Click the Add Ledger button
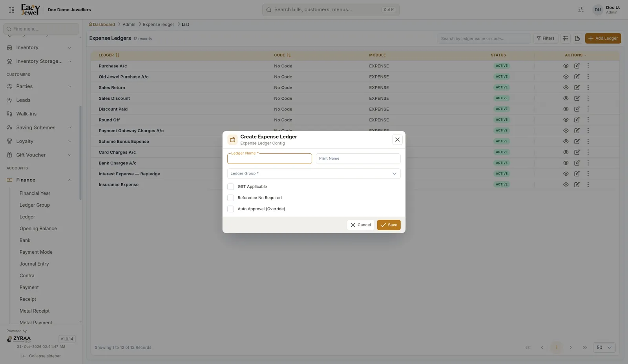Viewport: 628px width, 364px height. pyautogui.click(x=603, y=38)
